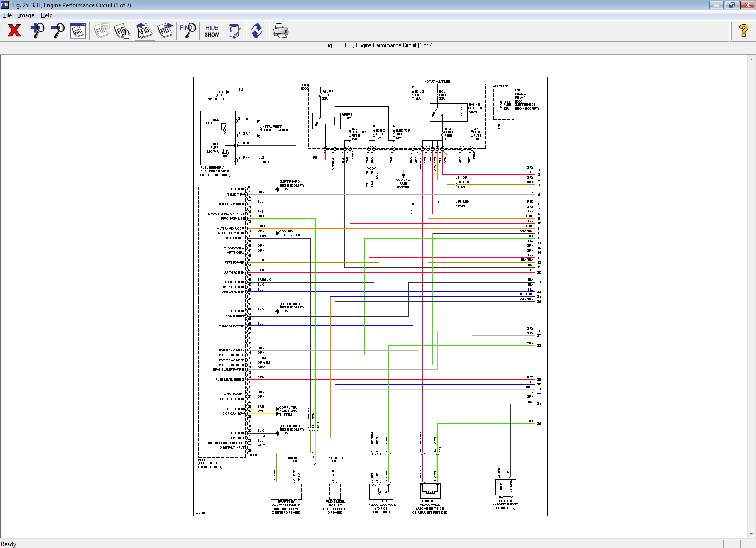Click the scrollbar up arrow
This screenshot has width=756, height=548.
coord(751,60)
